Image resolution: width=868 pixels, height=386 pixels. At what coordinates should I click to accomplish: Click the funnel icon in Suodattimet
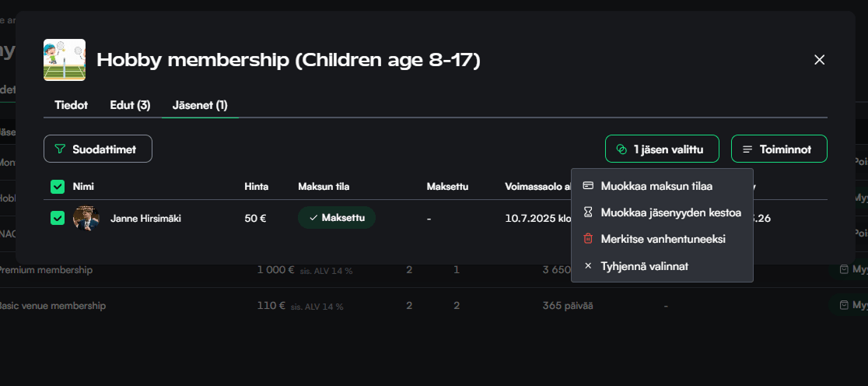pyautogui.click(x=60, y=149)
